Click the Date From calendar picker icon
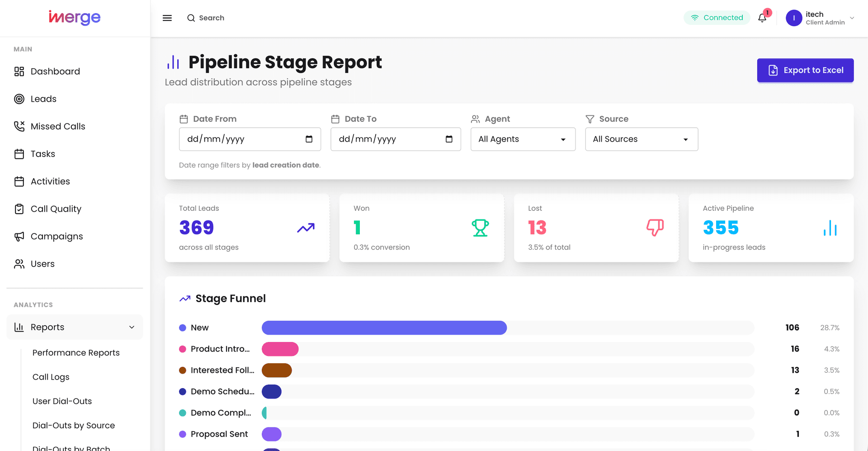Screen dimensions: 868x451 click(x=309, y=139)
